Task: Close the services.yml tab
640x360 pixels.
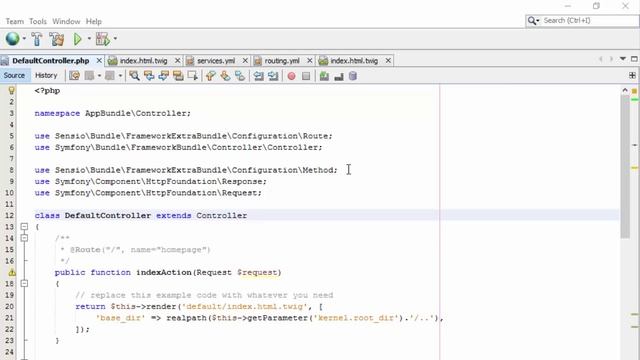Action: pyautogui.click(x=245, y=60)
